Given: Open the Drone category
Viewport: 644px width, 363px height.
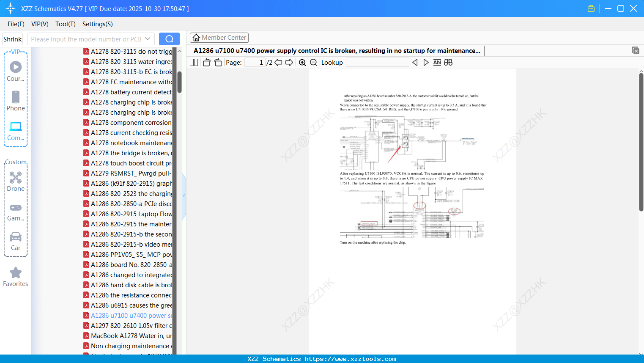Looking at the screenshot, I should 16,181.
